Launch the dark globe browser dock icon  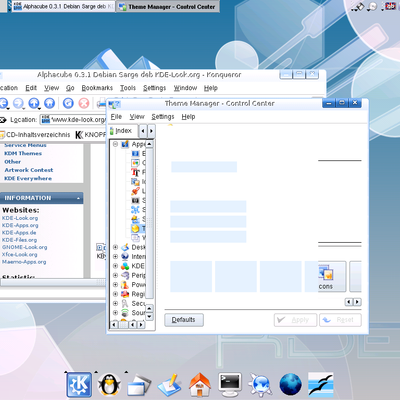(291, 385)
